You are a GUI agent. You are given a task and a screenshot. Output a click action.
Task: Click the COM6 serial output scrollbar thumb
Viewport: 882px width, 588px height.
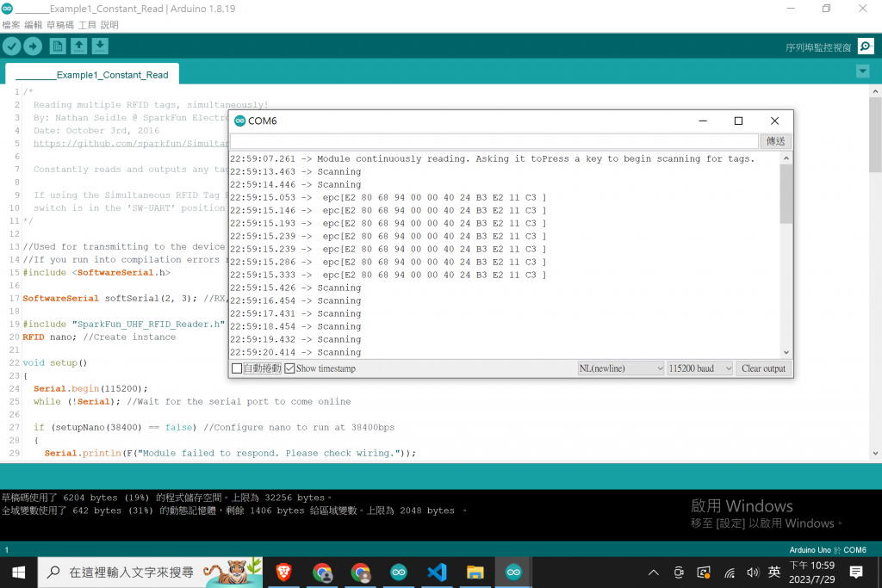click(x=786, y=194)
